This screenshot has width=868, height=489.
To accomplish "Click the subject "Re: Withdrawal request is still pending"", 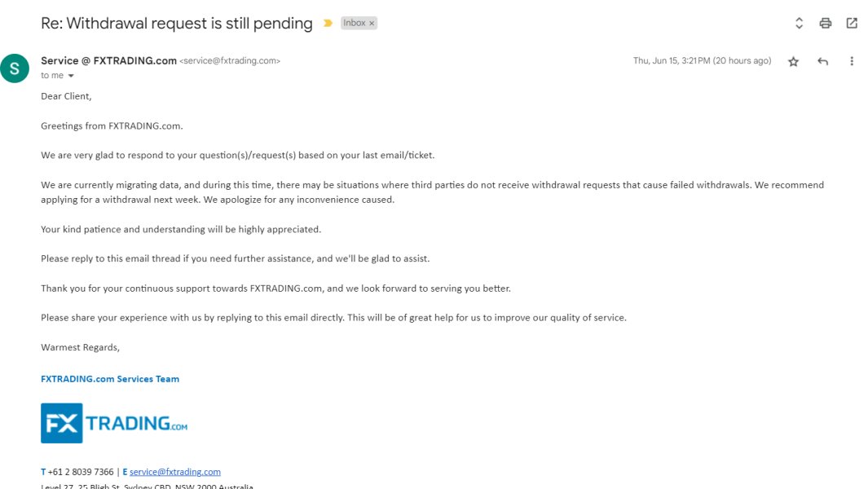I will pos(177,24).
